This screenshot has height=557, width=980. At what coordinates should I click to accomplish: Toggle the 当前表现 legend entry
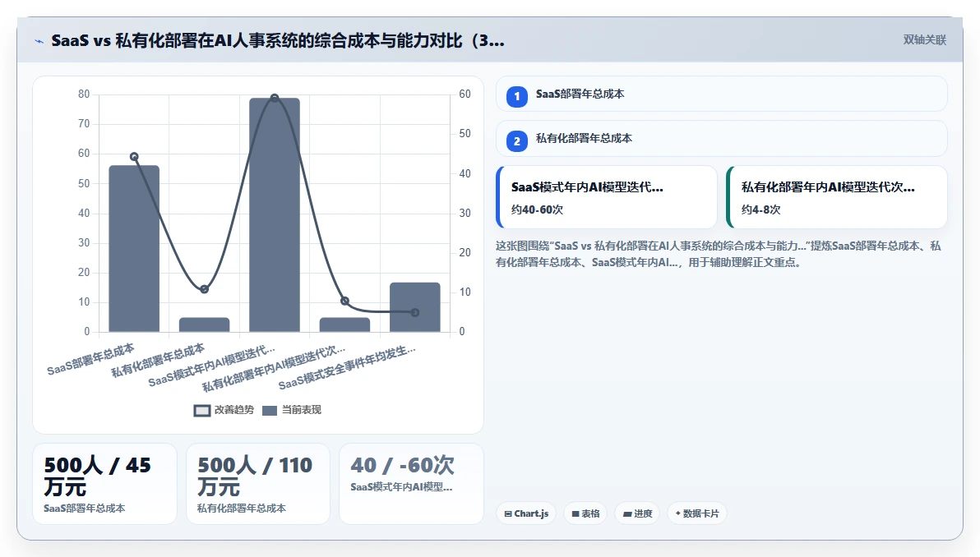tap(291, 410)
